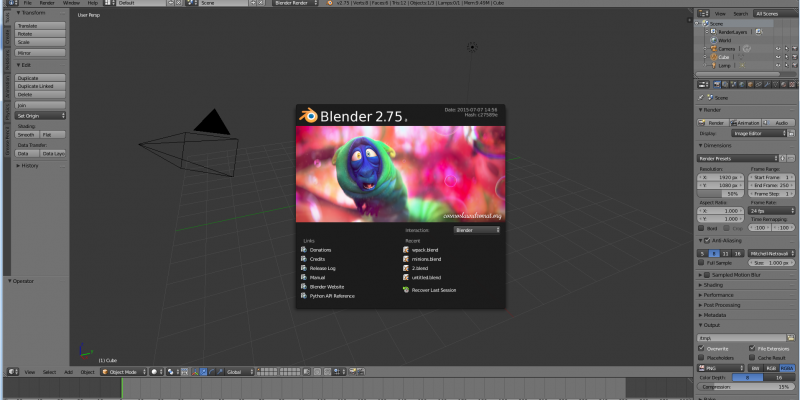Image resolution: width=800 pixels, height=400 pixels.
Task: Expand the Post Processing panel
Action: coord(721,304)
